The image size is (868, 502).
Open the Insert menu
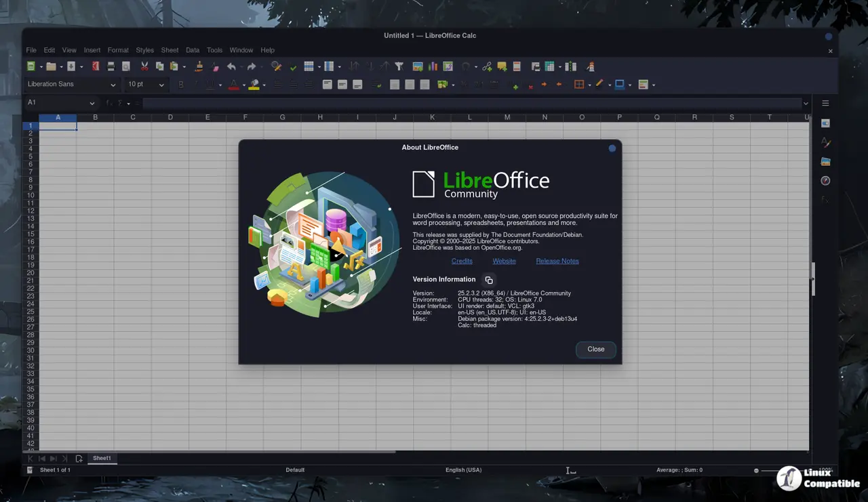click(x=92, y=50)
